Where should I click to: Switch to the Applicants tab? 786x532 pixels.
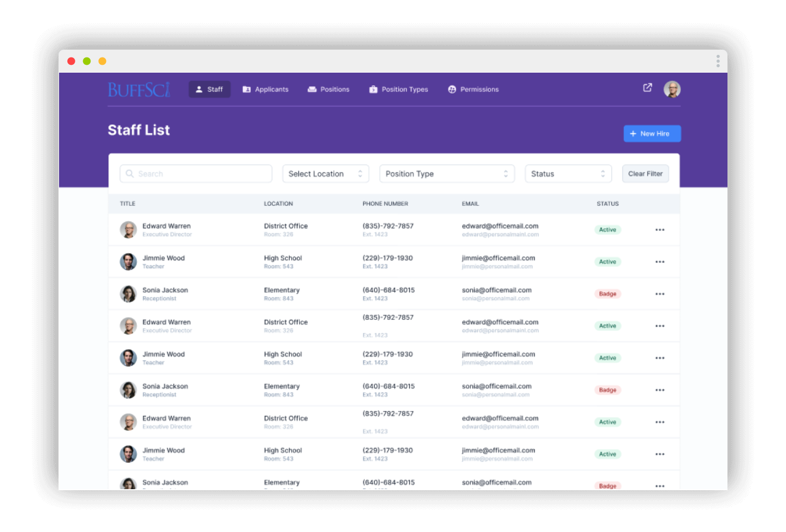point(265,89)
